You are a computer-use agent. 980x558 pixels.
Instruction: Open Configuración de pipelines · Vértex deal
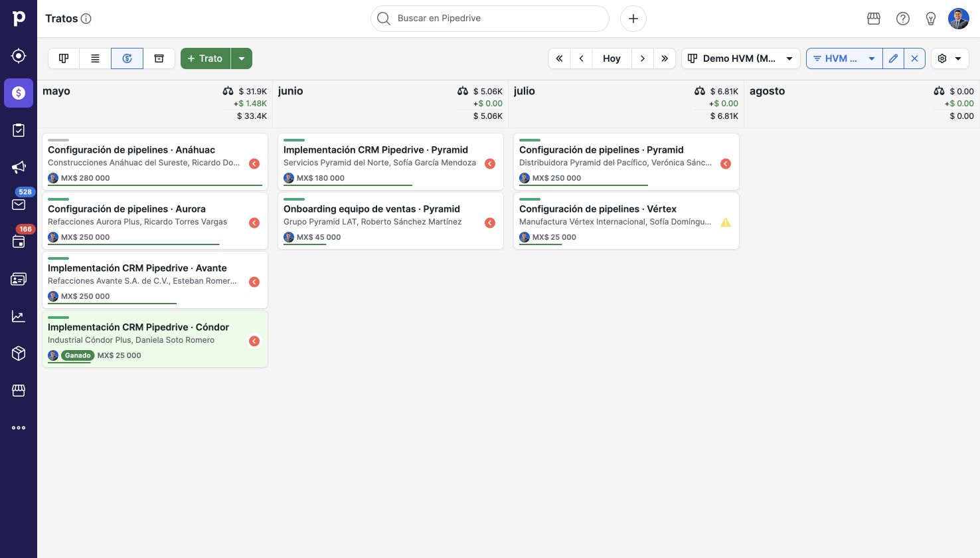[626, 221]
